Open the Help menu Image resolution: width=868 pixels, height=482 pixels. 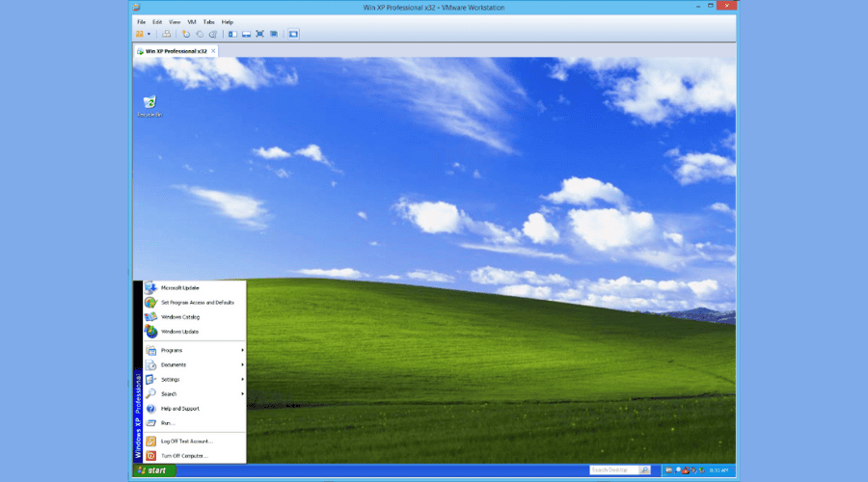pos(227,22)
